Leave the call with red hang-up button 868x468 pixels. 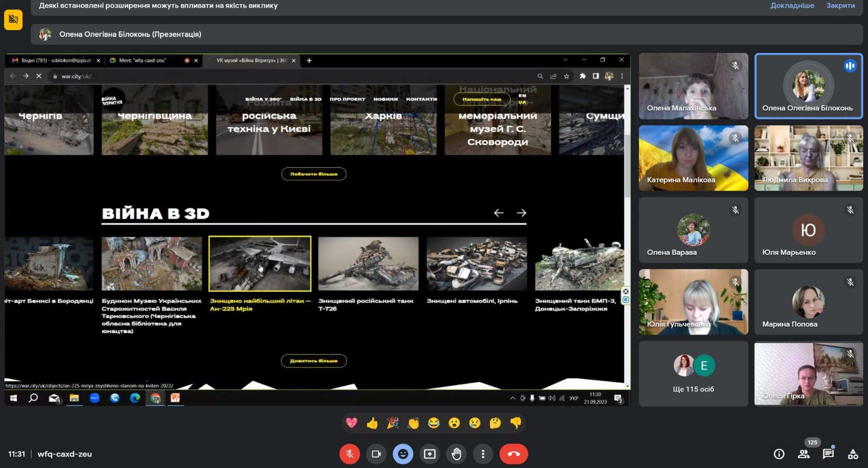[x=513, y=454]
